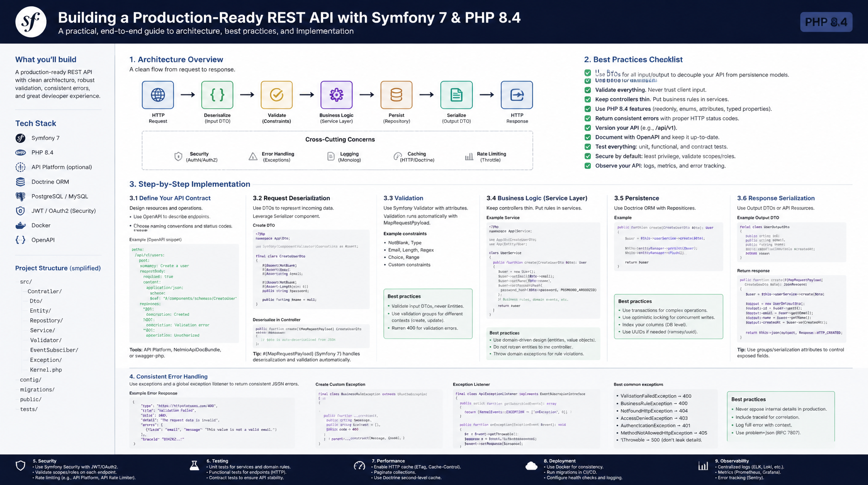Screen dimensions: 868x485
Task: Select the Serialize document icon
Action: [x=457, y=95]
